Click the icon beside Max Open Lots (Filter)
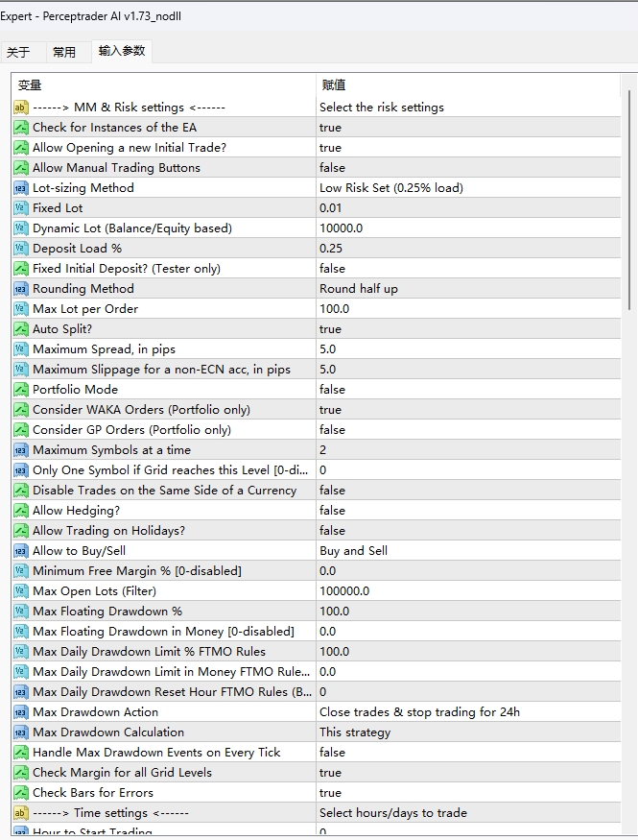The image size is (638, 840). point(20,591)
